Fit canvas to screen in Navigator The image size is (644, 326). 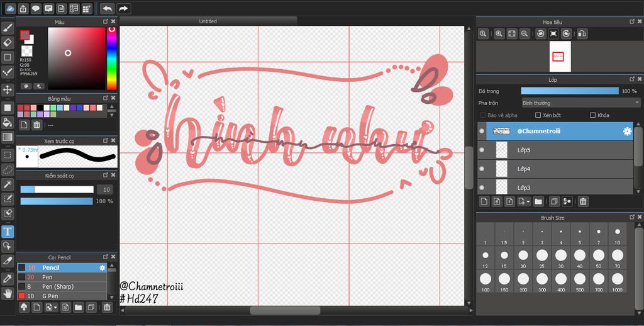512,34
